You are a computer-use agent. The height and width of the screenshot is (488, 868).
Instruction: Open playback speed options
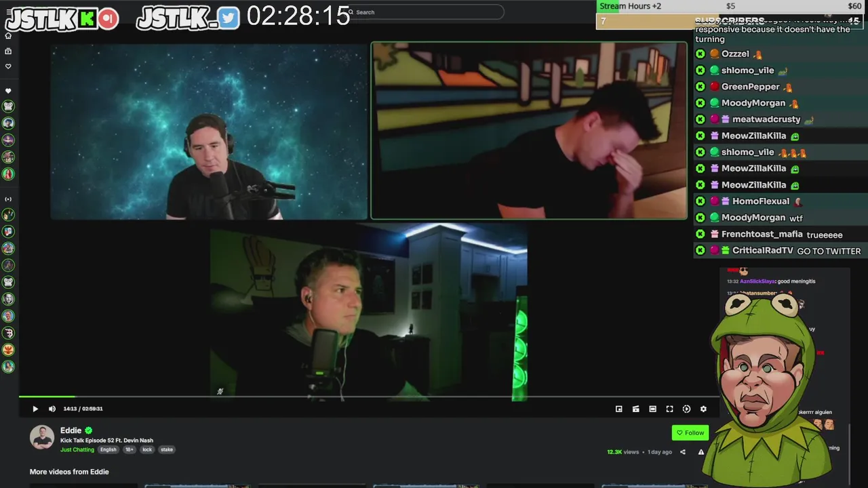(x=686, y=409)
